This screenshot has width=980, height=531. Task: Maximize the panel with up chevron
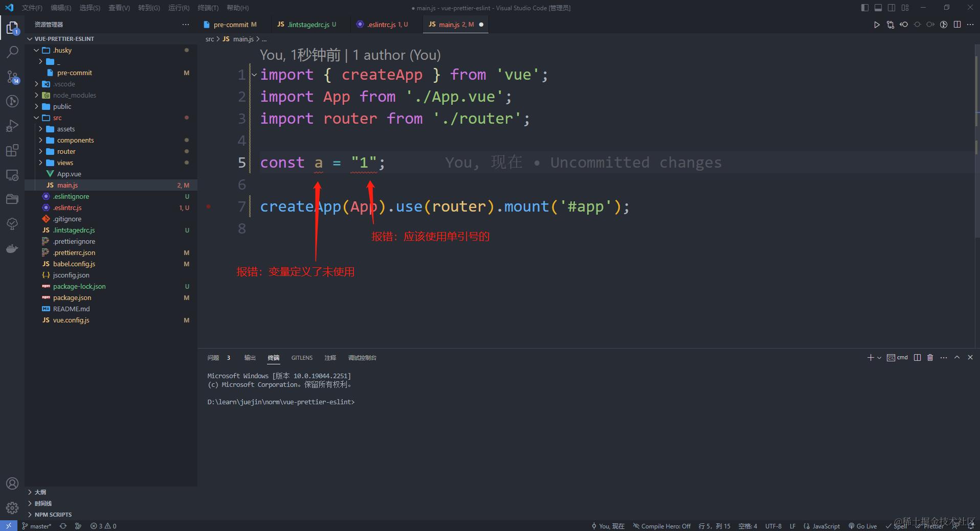point(957,358)
